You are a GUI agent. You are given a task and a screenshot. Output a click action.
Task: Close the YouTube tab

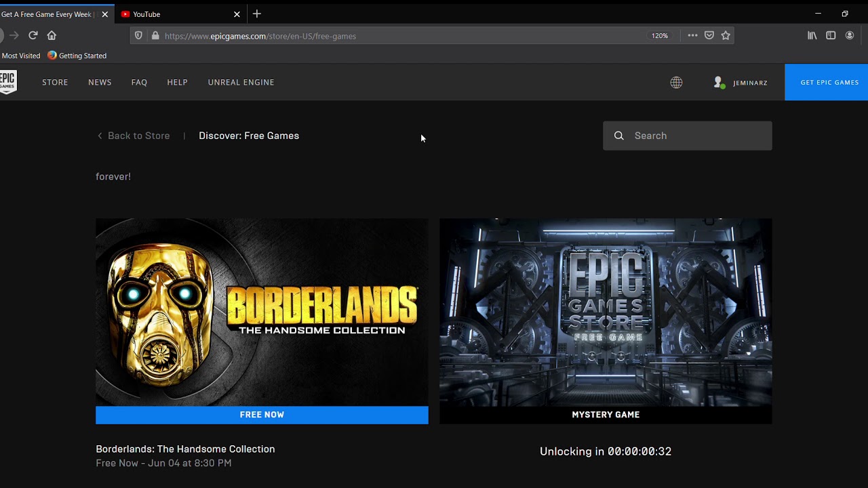click(237, 14)
